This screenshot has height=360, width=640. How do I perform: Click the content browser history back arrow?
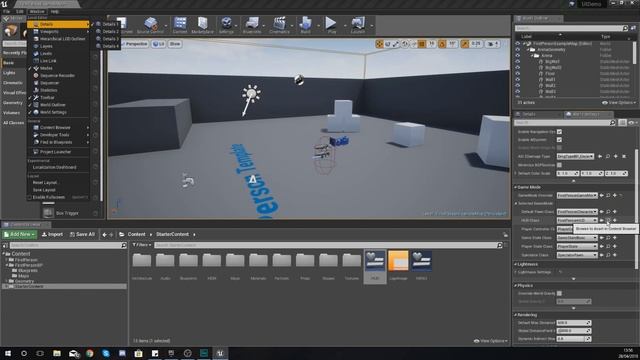click(104, 234)
